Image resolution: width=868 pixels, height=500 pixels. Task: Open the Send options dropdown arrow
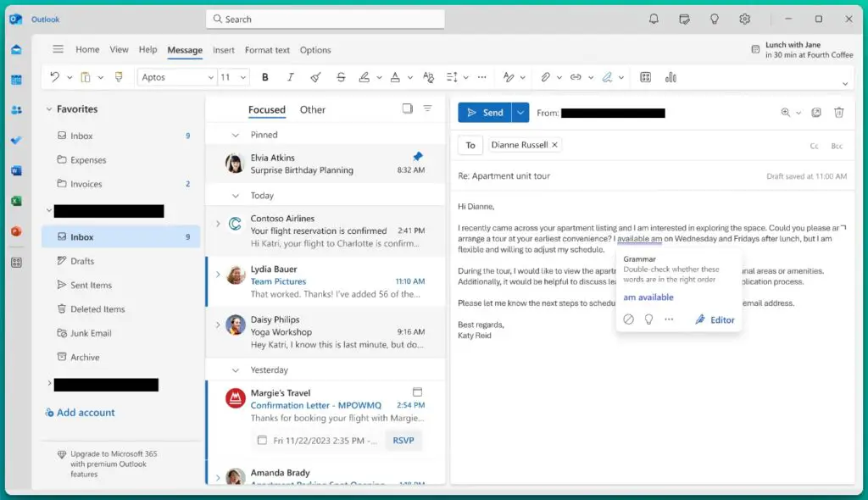(x=520, y=113)
